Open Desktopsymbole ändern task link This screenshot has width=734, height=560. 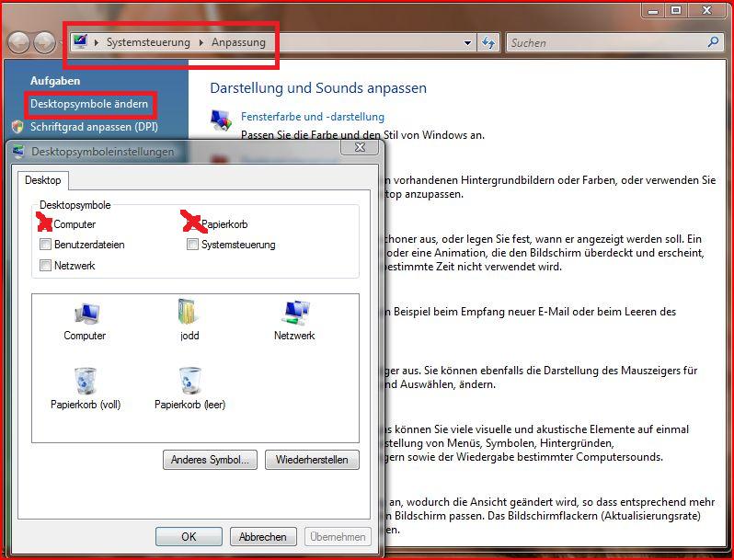(89, 104)
